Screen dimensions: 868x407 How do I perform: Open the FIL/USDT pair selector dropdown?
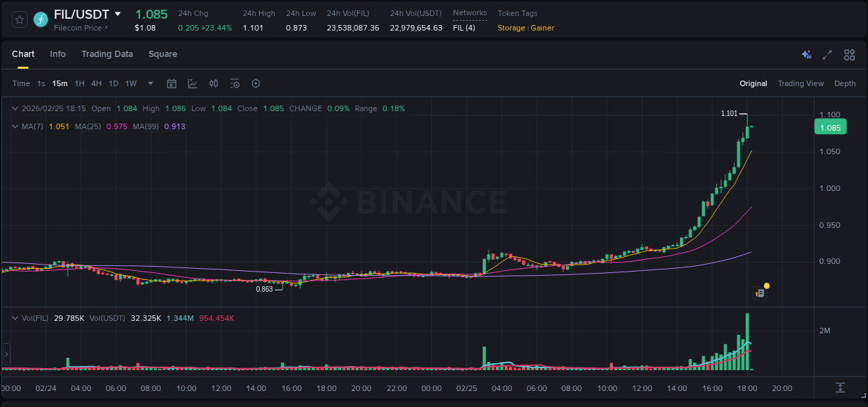118,14
